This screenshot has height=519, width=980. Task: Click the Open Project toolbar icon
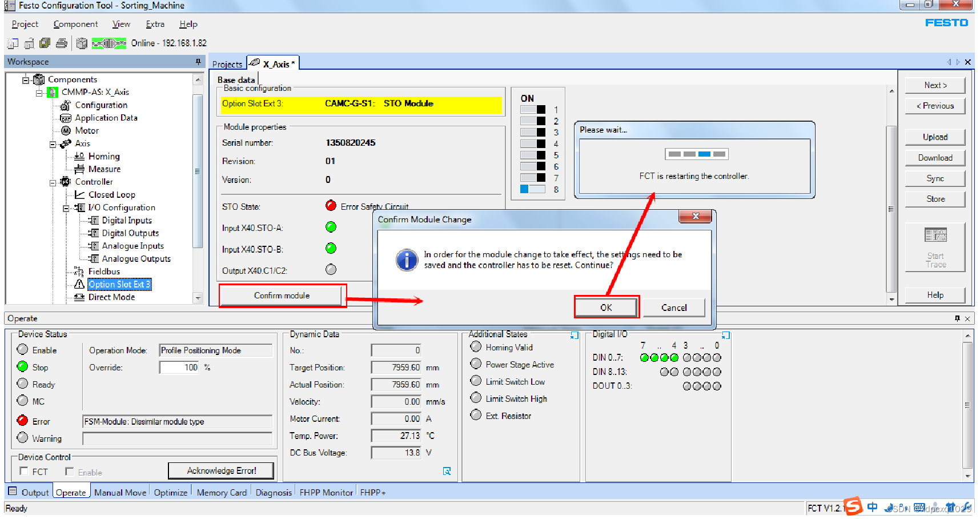29,43
